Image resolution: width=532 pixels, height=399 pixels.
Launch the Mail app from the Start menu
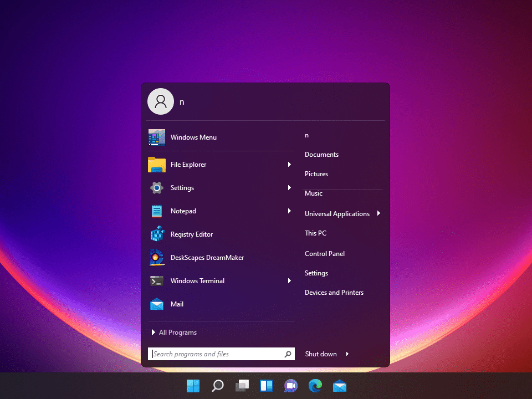click(x=177, y=304)
